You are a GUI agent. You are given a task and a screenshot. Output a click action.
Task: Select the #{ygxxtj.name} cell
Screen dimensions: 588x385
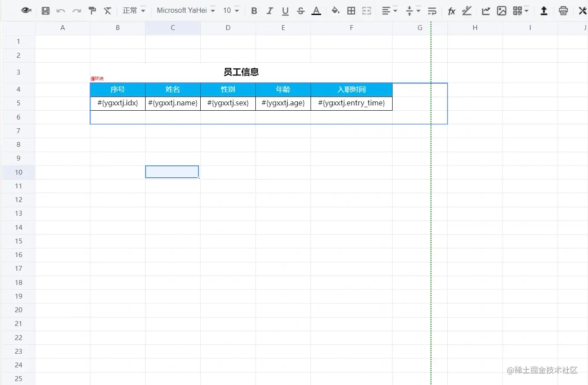[173, 103]
